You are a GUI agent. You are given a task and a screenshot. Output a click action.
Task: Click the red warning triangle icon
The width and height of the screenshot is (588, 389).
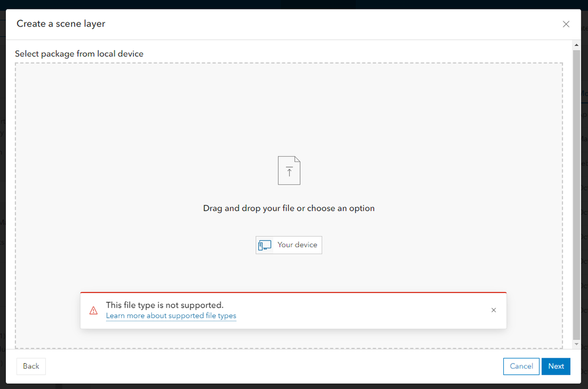point(94,310)
